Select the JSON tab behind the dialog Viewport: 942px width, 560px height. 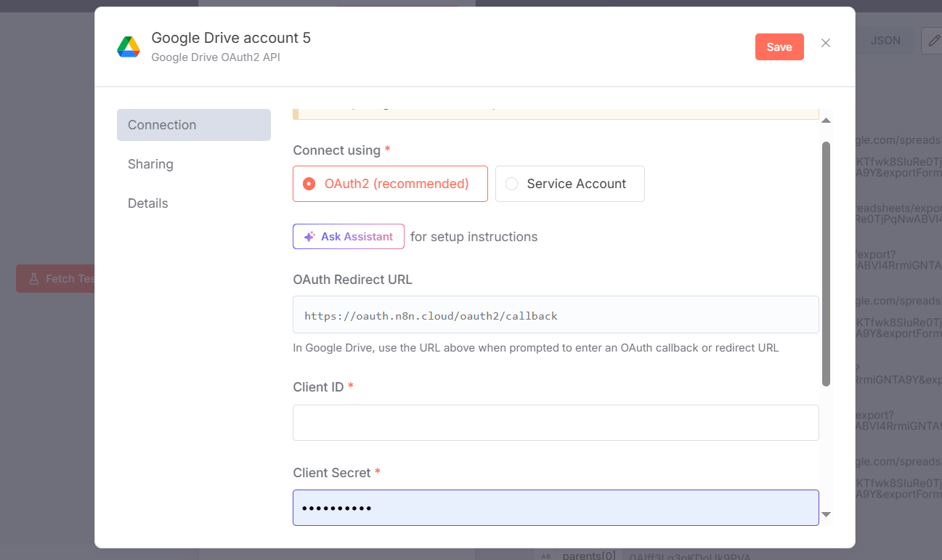point(885,41)
